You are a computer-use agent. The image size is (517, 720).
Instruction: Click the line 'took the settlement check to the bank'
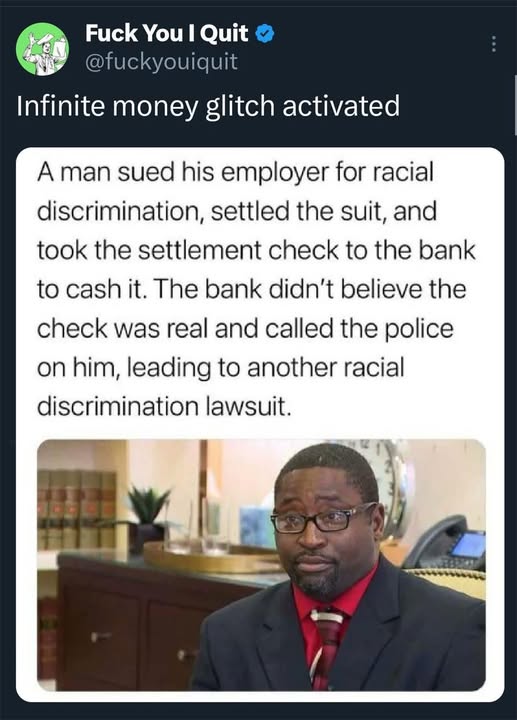(256, 250)
